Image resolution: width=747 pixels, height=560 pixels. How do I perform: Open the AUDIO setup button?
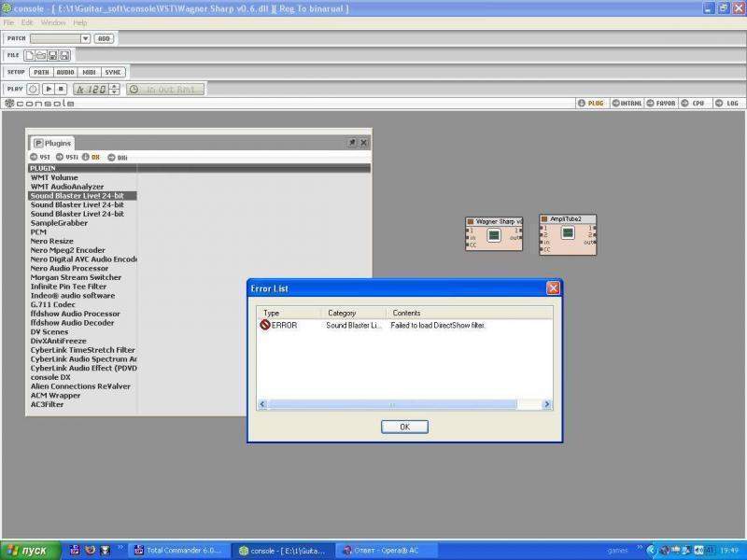click(x=65, y=73)
